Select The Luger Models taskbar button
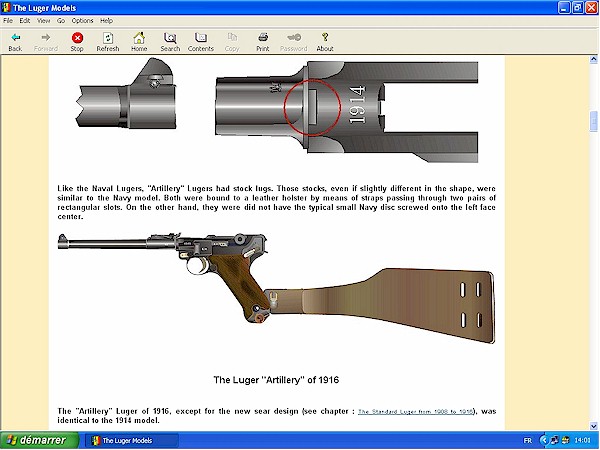The width and height of the screenshot is (600, 450). tap(131, 441)
